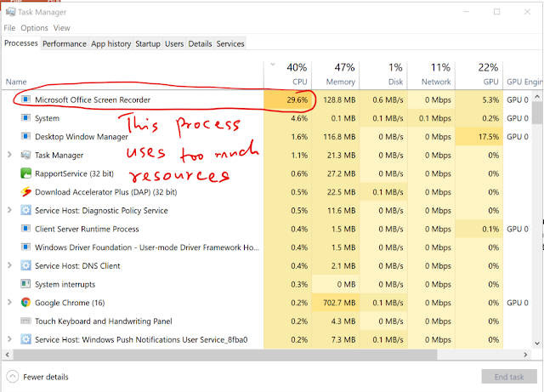Select the System interrupts row name
544x392 pixels.
tap(65, 284)
